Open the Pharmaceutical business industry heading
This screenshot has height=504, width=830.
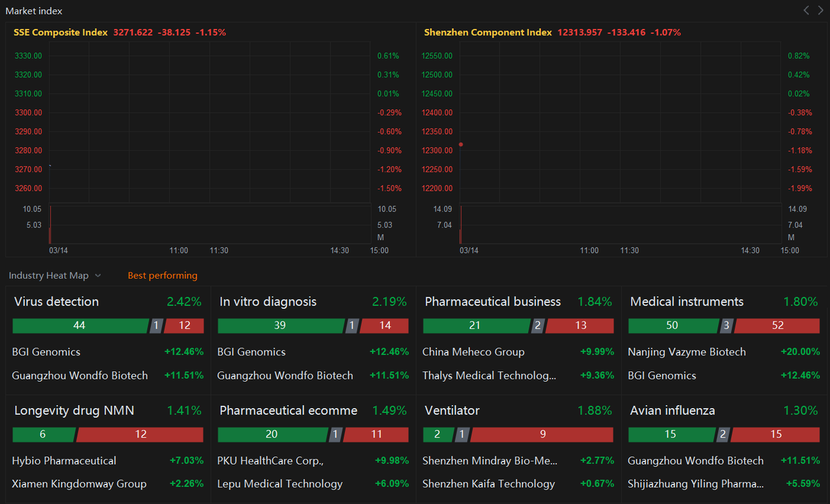[x=492, y=301]
